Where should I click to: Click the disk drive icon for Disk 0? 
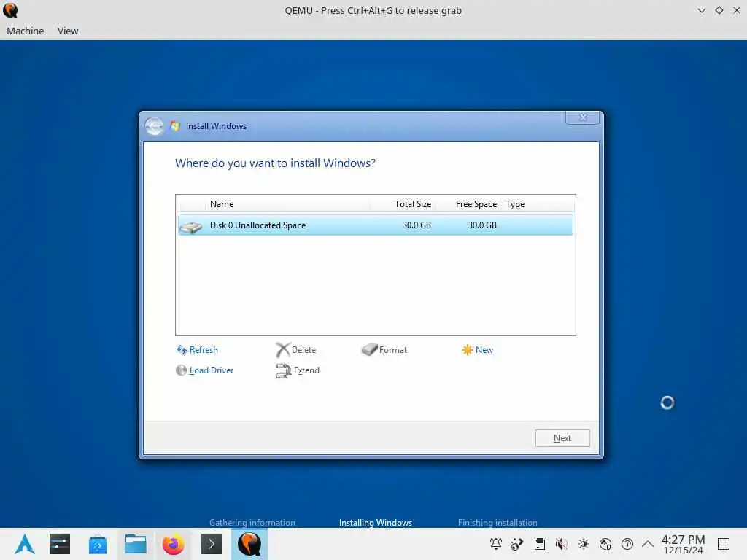click(191, 227)
